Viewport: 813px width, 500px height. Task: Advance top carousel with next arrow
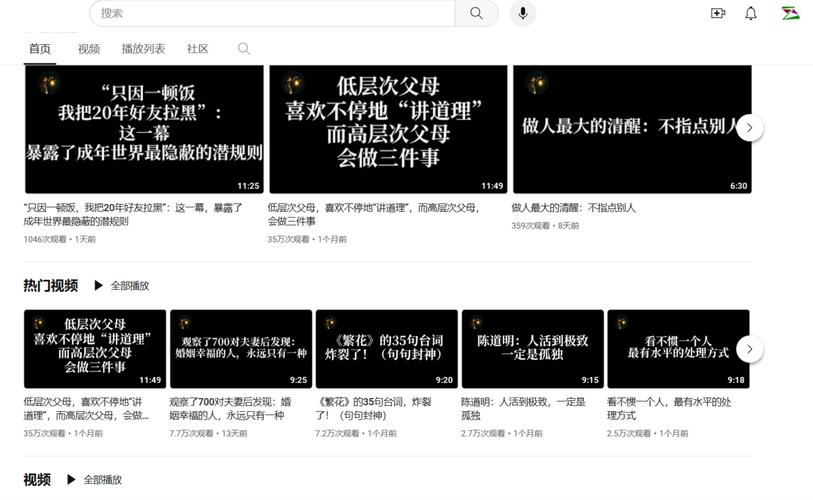point(749,128)
